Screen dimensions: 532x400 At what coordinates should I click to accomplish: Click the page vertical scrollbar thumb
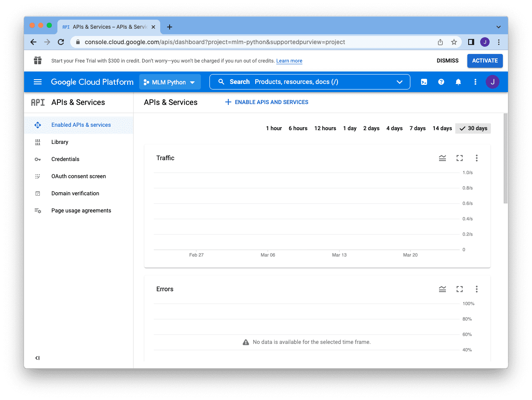[505, 158]
